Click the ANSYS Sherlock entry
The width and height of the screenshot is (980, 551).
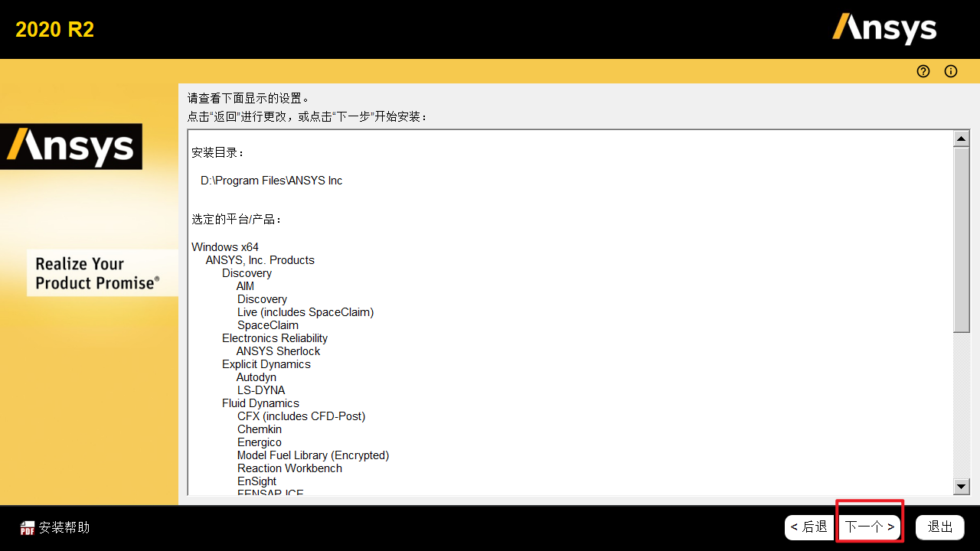tap(278, 351)
